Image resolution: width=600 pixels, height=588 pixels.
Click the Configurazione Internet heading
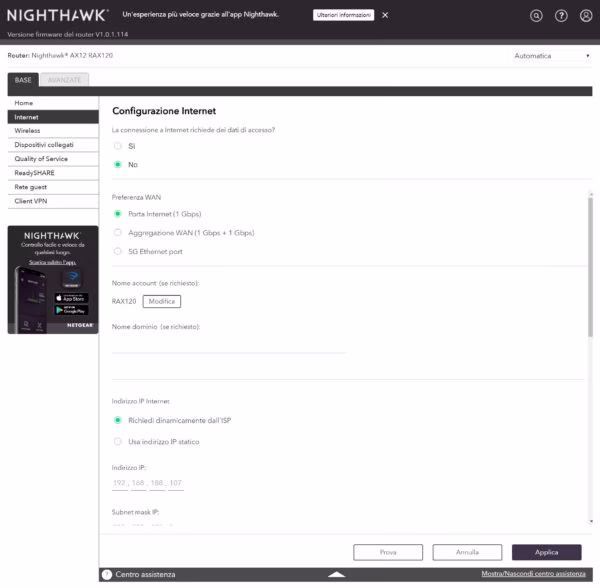click(164, 111)
